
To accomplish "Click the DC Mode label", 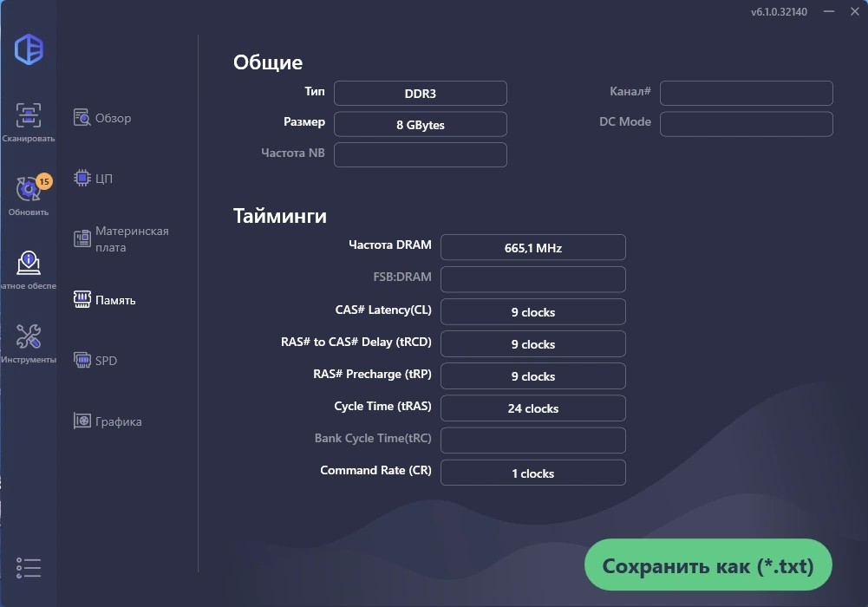I will (x=625, y=121).
